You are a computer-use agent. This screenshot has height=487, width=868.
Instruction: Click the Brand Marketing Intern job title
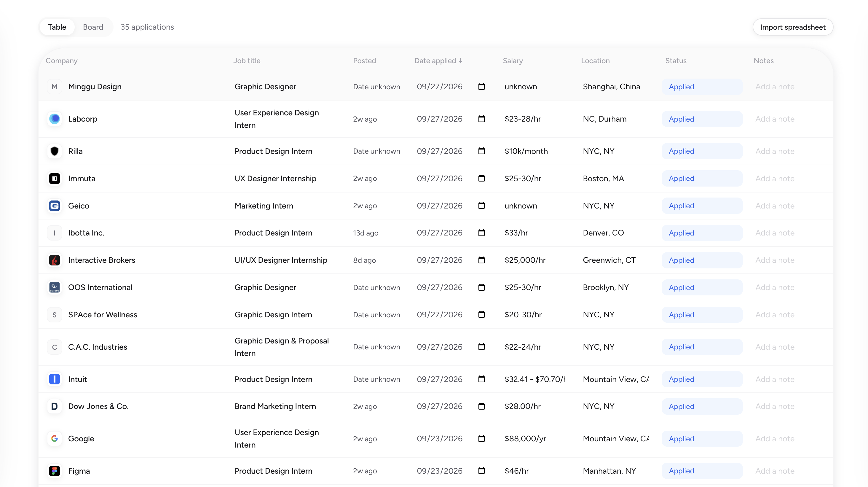pyautogui.click(x=275, y=406)
